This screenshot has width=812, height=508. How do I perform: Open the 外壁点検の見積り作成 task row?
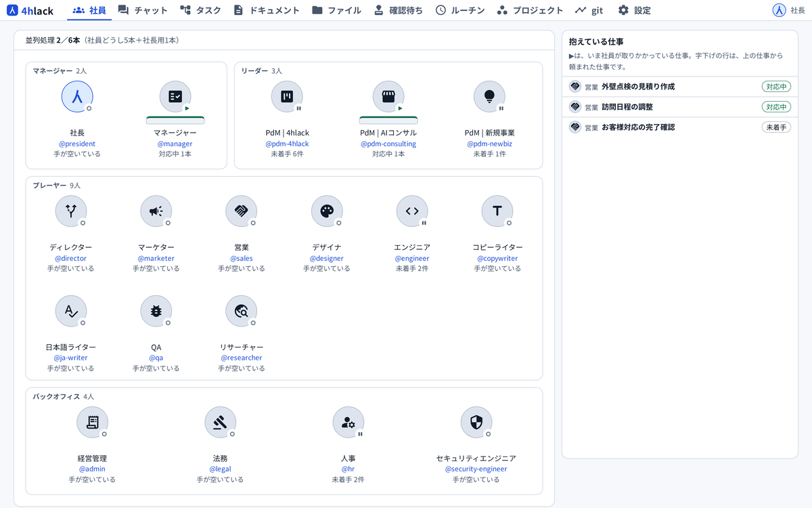680,87
